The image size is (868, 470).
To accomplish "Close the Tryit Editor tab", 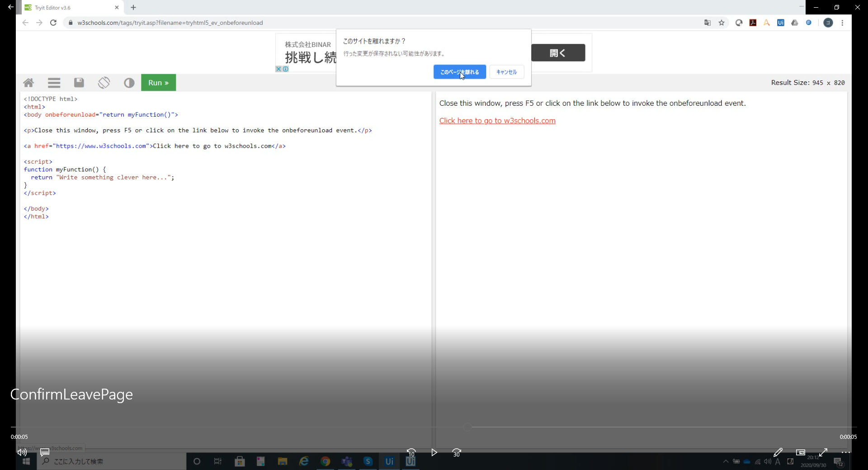I will click(x=117, y=8).
